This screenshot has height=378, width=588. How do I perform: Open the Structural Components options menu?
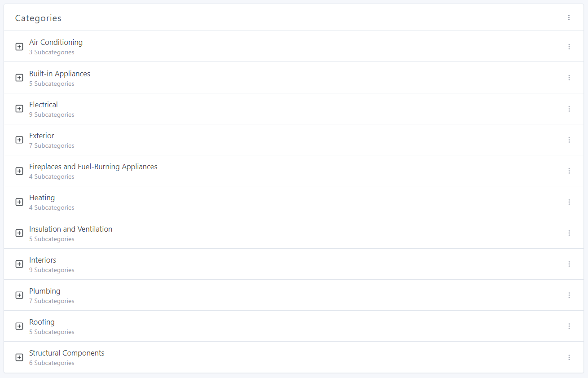[x=569, y=357]
